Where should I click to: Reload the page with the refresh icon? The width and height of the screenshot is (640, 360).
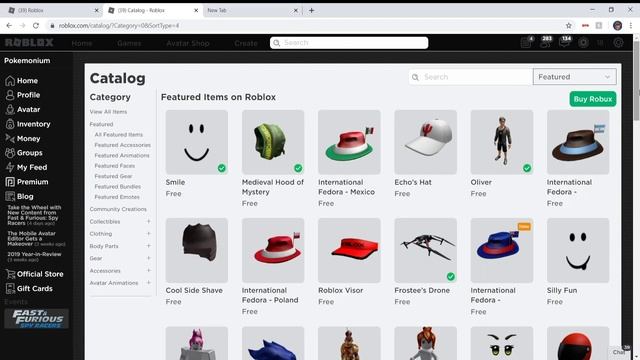pos(36,25)
